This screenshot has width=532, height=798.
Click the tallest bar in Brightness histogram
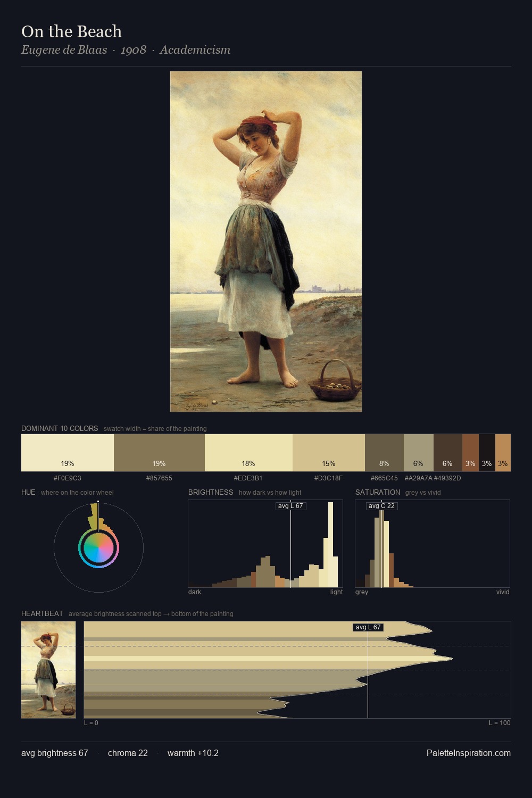[331, 544]
